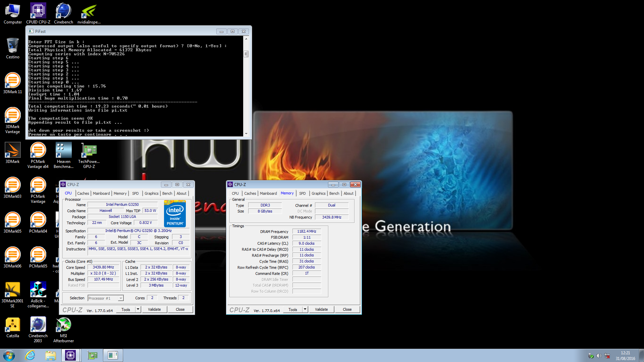
Task: Select the SPD tab in left CPU-Z
Action: (136, 193)
